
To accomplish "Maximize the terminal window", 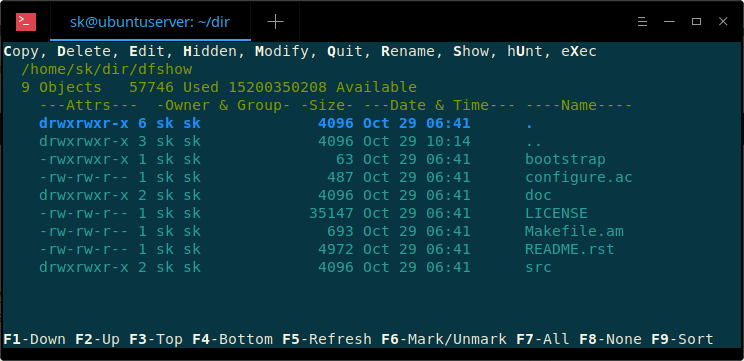I will point(696,22).
